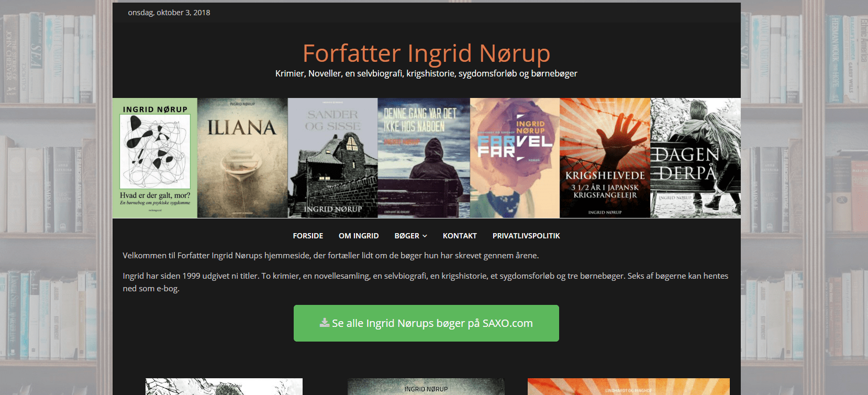Click the green SAXO.com books button
Image resolution: width=868 pixels, height=395 pixels.
click(x=426, y=323)
